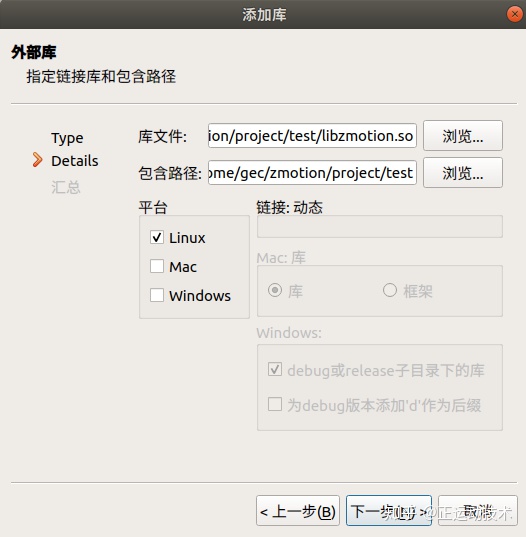The width and height of the screenshot is (526, 537).
Task: Enable the Windows platform checkbox
Action: click(x=157, y=295)
